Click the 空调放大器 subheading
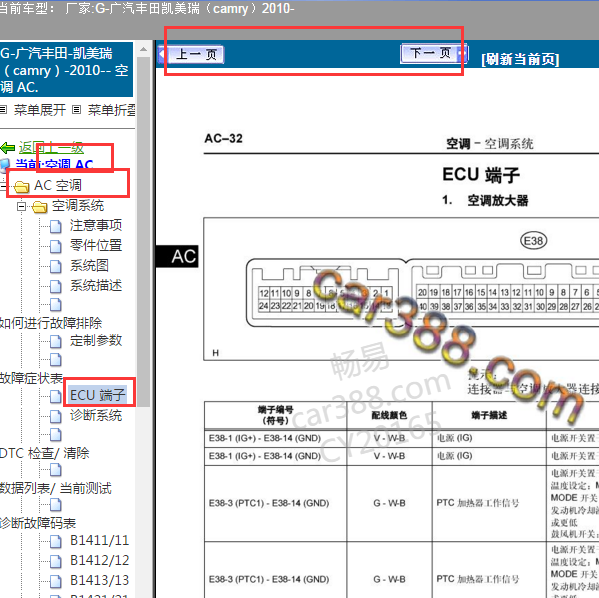Screen dimensions: 599x598 (x=498, y=201)
